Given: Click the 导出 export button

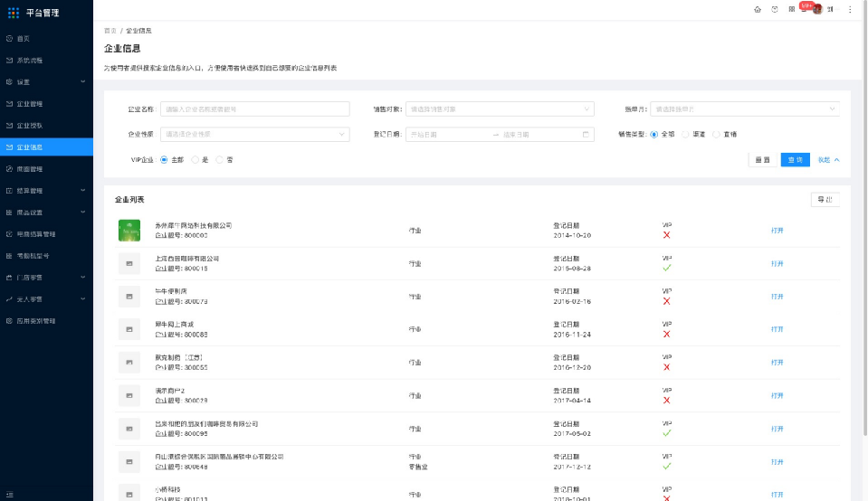Looking at the screenshot, I should pyautogui.click(x=825, y=200).
